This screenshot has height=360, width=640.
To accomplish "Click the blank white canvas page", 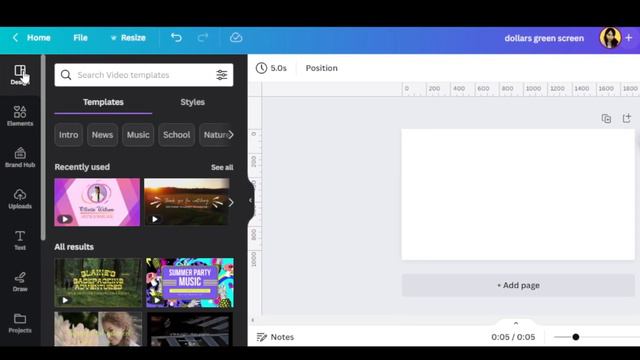I will coord(518,194).
